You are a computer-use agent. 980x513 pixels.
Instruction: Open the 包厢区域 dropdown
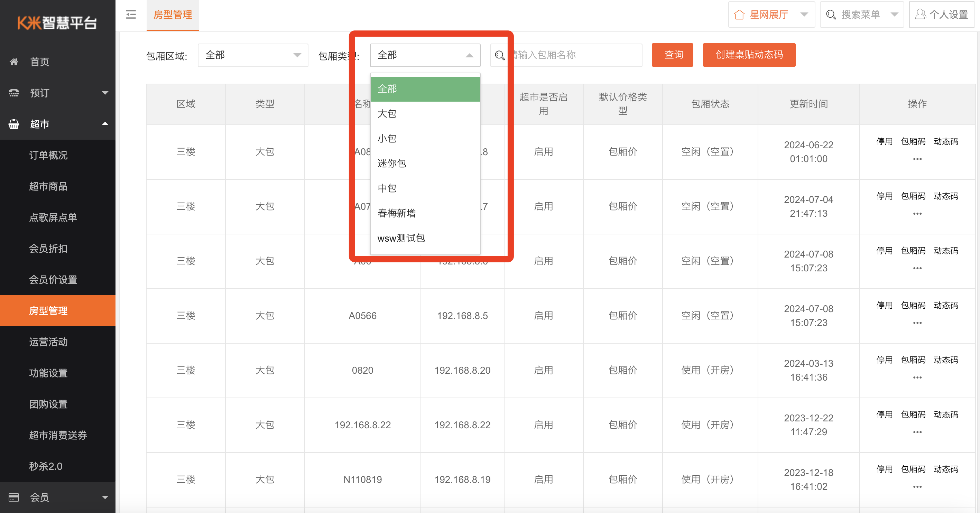253,55
